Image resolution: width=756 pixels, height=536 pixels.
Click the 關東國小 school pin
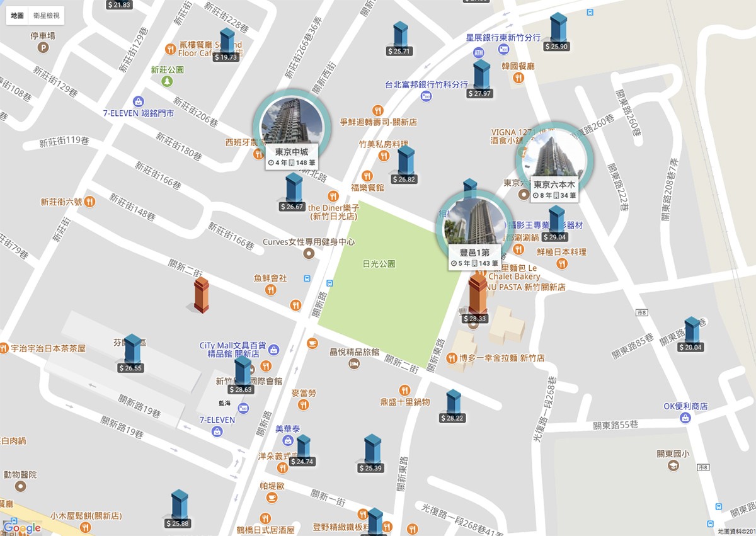click(673, 465)
